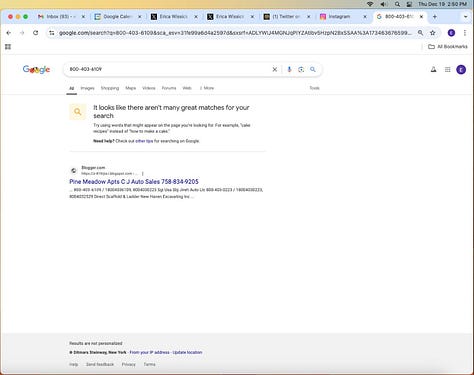
Task: Open the other tips link
Action: pos(144,141)
